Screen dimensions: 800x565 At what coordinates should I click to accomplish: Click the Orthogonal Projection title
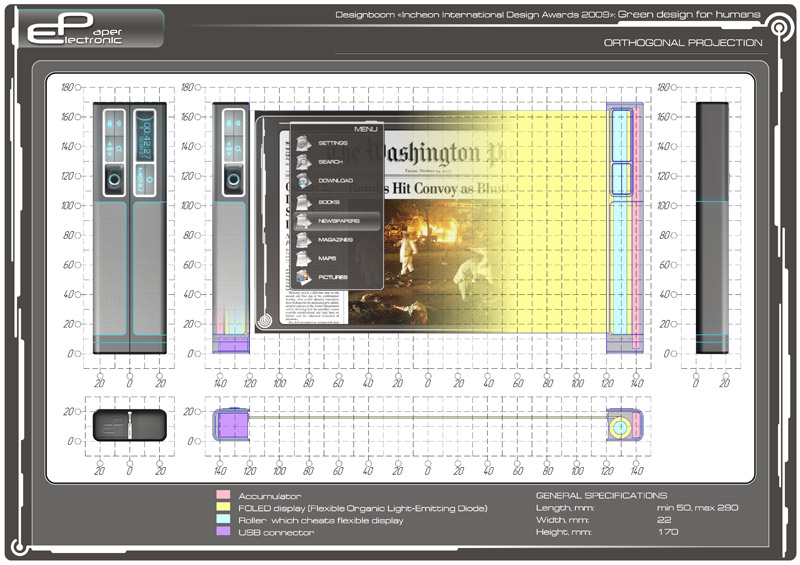pos(683,43)
